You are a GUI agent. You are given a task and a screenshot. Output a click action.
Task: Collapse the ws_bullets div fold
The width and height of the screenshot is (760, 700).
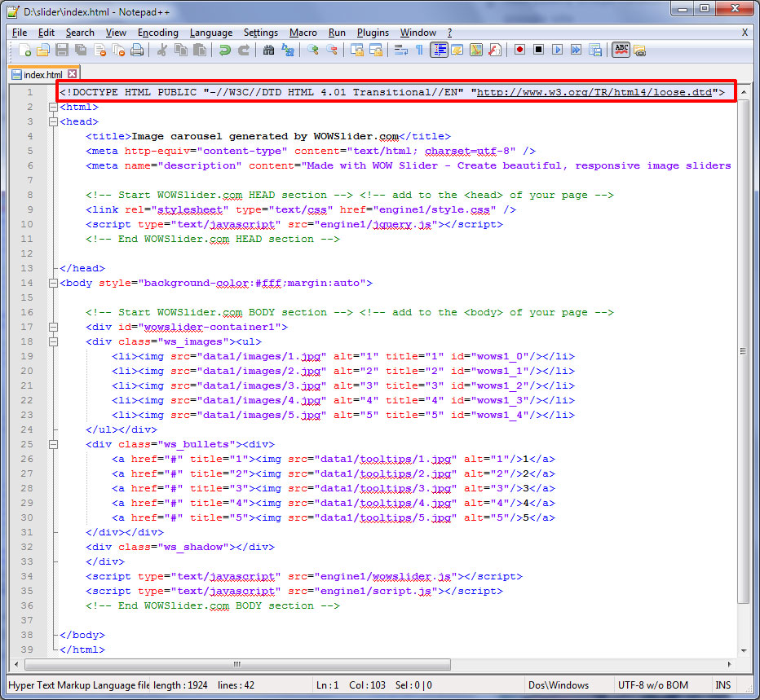[53, 444]
